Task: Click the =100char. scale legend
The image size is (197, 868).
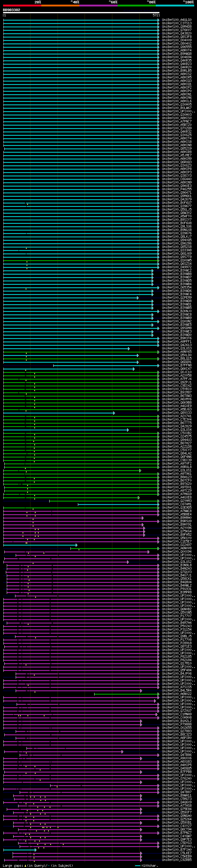Action: 146,865
